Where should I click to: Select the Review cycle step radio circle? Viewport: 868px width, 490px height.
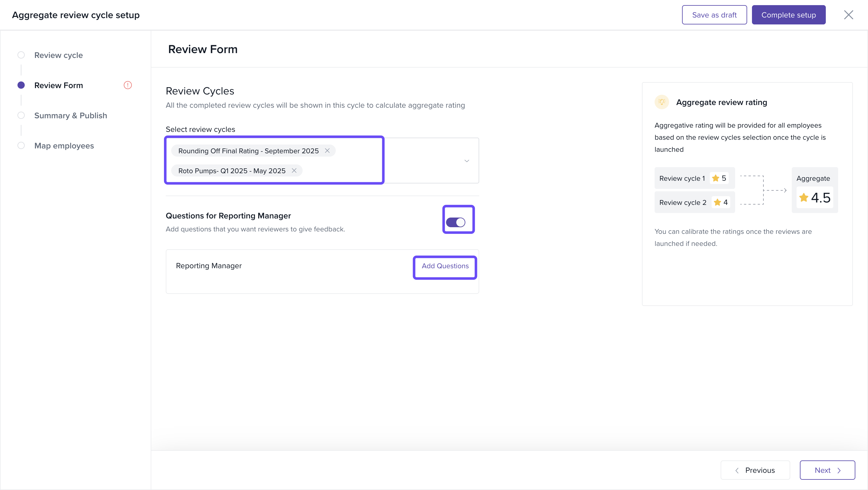coord(21,55)
